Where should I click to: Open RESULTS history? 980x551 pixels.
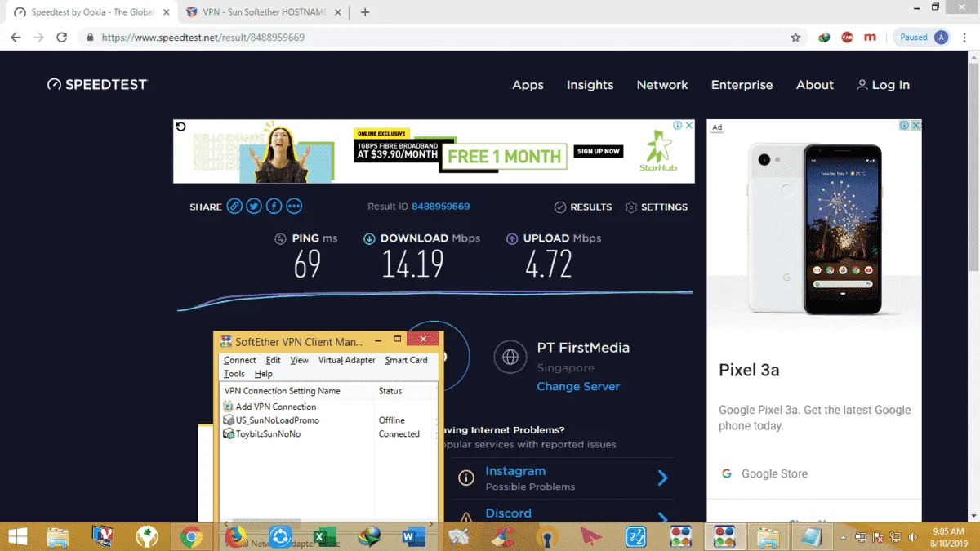583,207
